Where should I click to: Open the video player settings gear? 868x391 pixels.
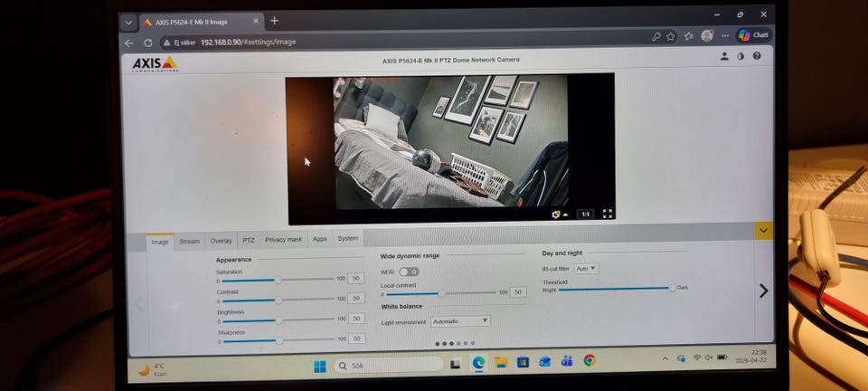557,215
